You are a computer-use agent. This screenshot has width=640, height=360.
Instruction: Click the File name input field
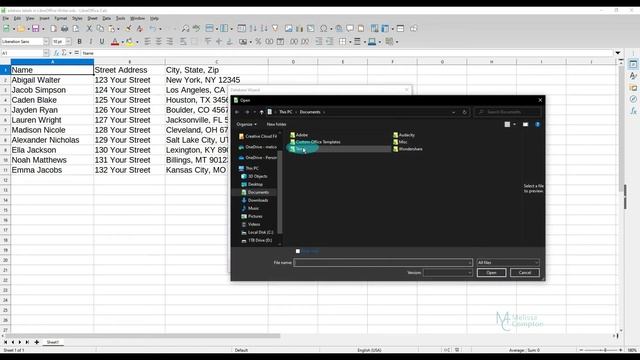click(383, 262)
